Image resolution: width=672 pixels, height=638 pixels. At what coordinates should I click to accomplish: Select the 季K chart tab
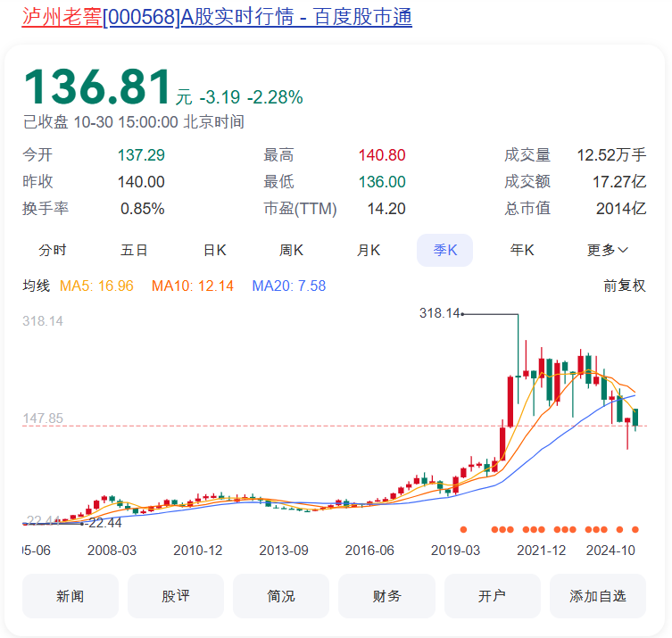[x=444, y=250]
